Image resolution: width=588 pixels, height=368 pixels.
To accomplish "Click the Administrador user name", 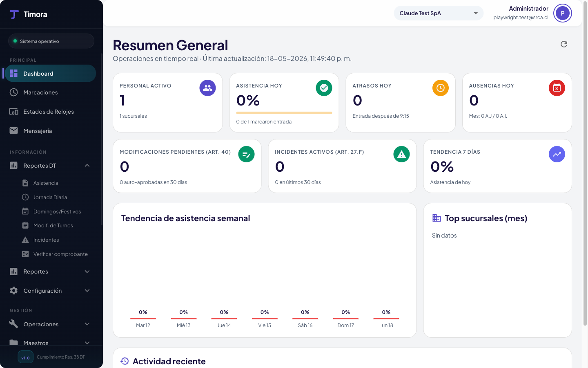I will click(x=528, y=9).
